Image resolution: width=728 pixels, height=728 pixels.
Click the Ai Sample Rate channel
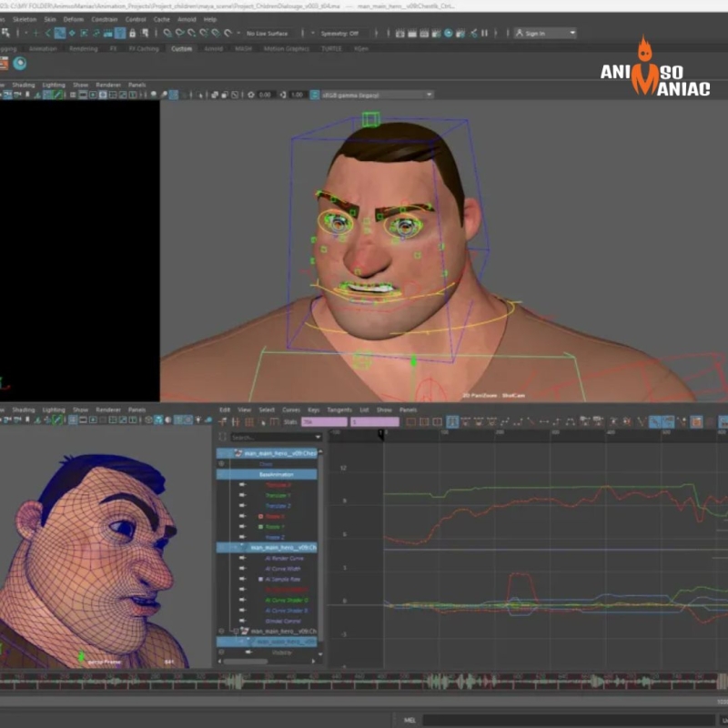(x=282, y=579)
